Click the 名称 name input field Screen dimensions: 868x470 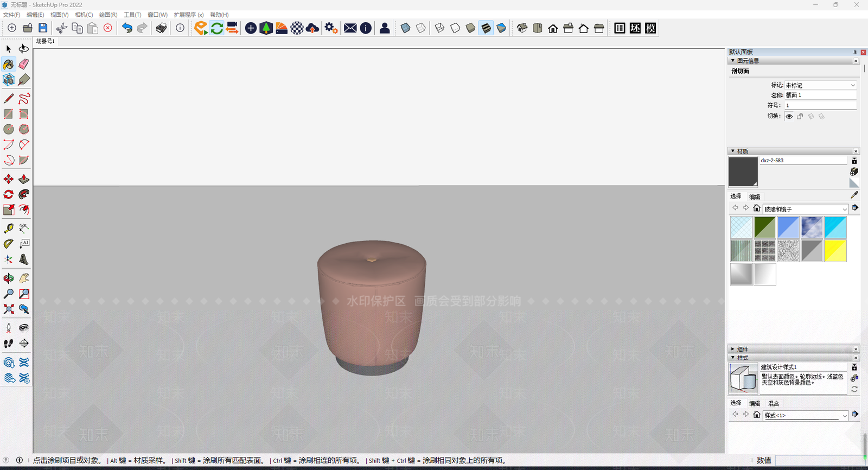tap(820, 95)
